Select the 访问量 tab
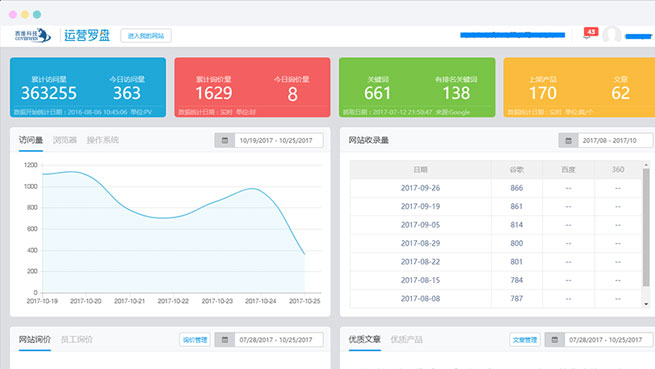Image resolution: width=655 pixels, height=369 pixels. coord(30,140)
